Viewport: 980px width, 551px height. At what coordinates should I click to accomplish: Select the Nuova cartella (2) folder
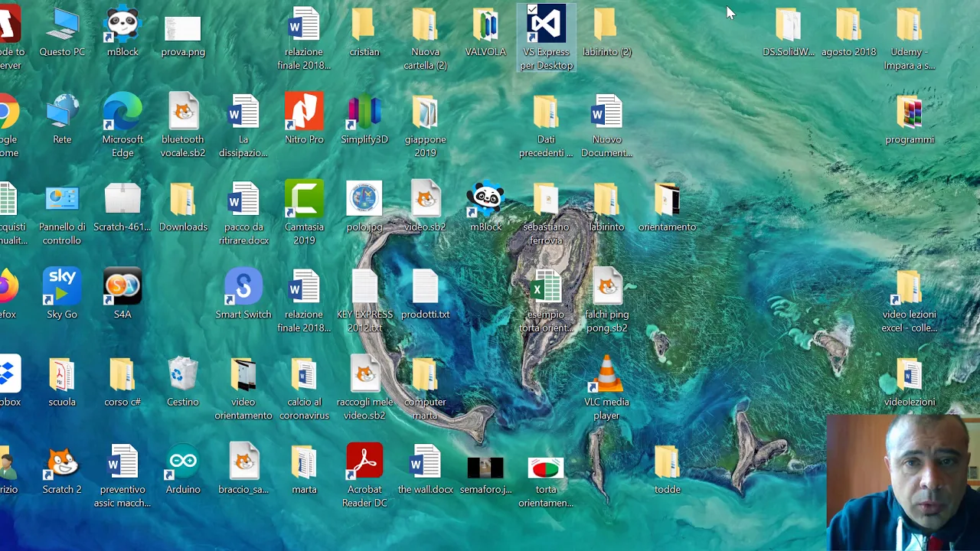(x=425, y=38)
